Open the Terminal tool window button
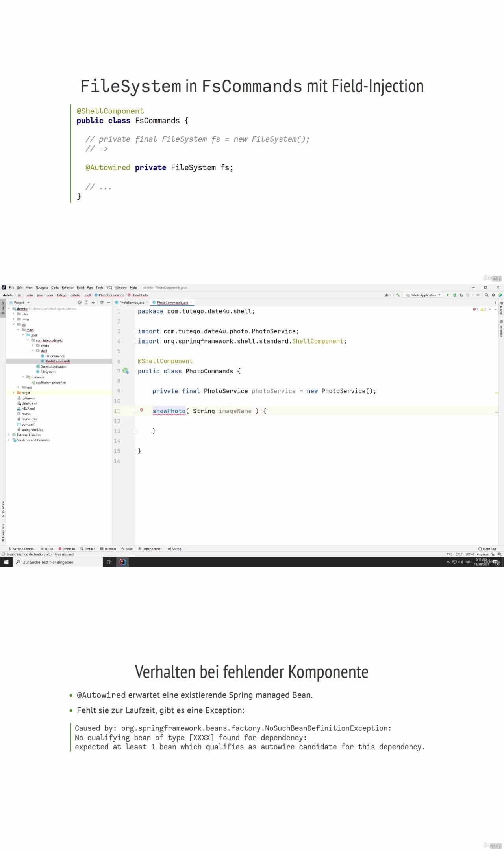This screenshot has width=504, height=851. coord(108,549)
